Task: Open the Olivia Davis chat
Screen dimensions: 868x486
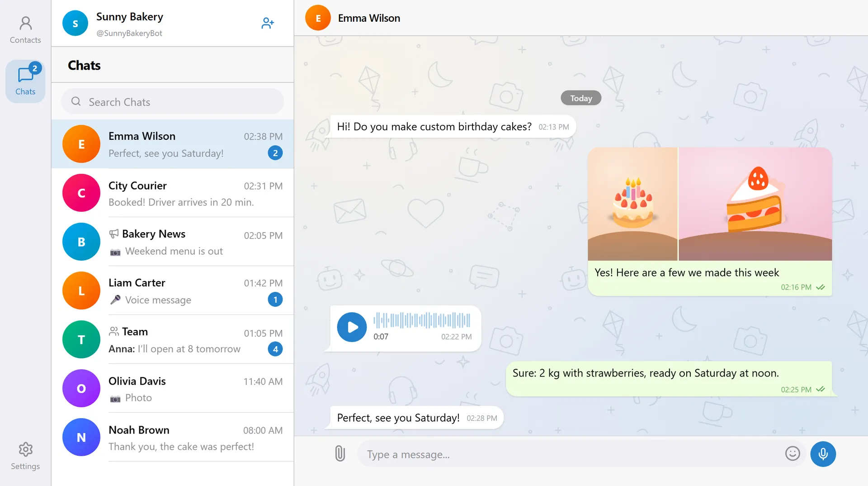Action: coord(173,389)
